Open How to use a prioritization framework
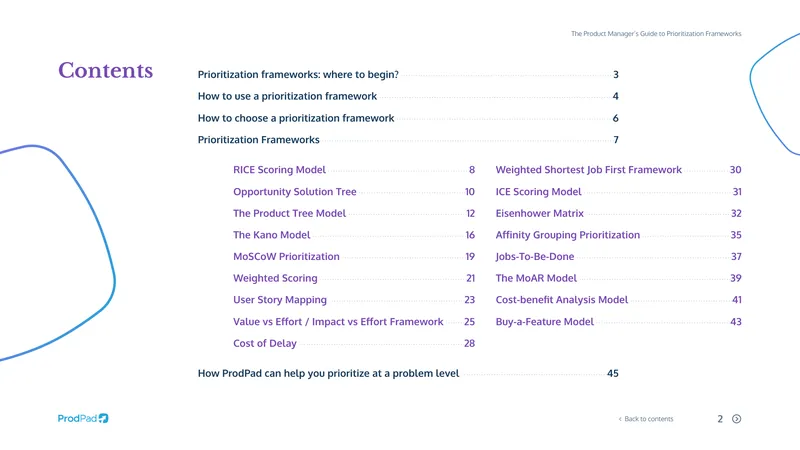Image resolution: width=800 pixels, height=450 pixels. (408, 96)
